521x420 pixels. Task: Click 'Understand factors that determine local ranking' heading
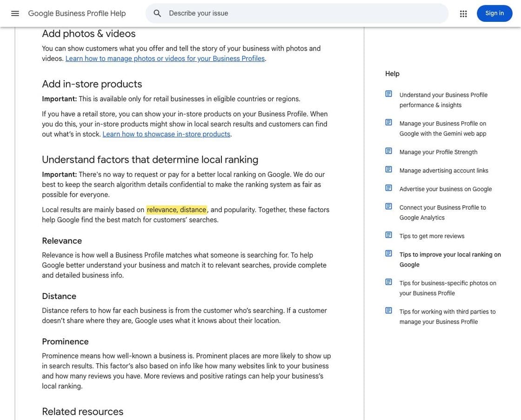coord(150,160)
